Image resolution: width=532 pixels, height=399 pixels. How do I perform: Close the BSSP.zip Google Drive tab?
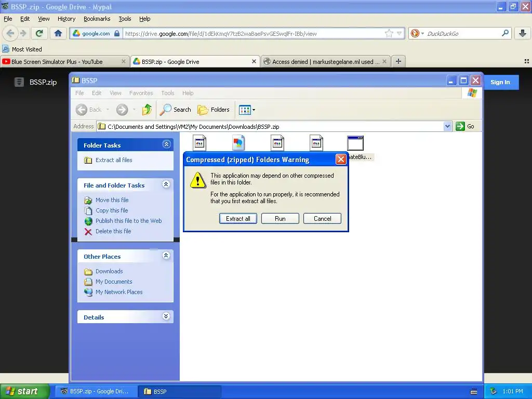point(254,61)
